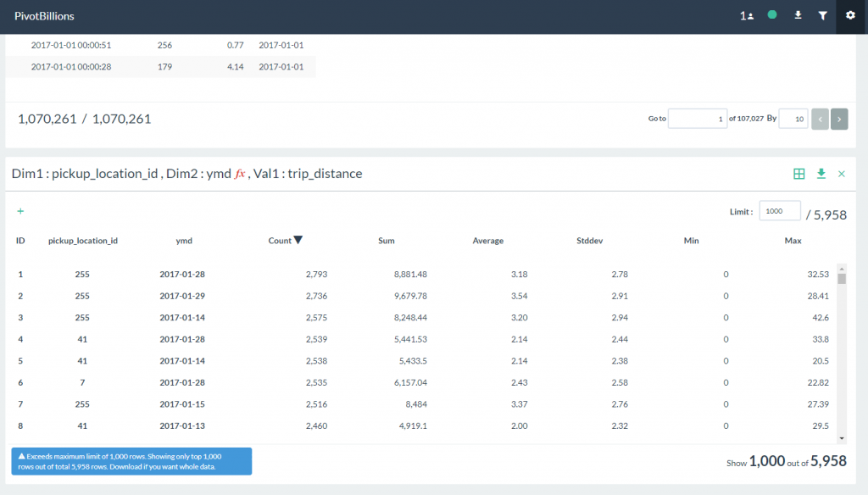Select ymd cell 2017-01-14 in row 3
This screenshot has height=495, width=868.
(x=182, y=317)
